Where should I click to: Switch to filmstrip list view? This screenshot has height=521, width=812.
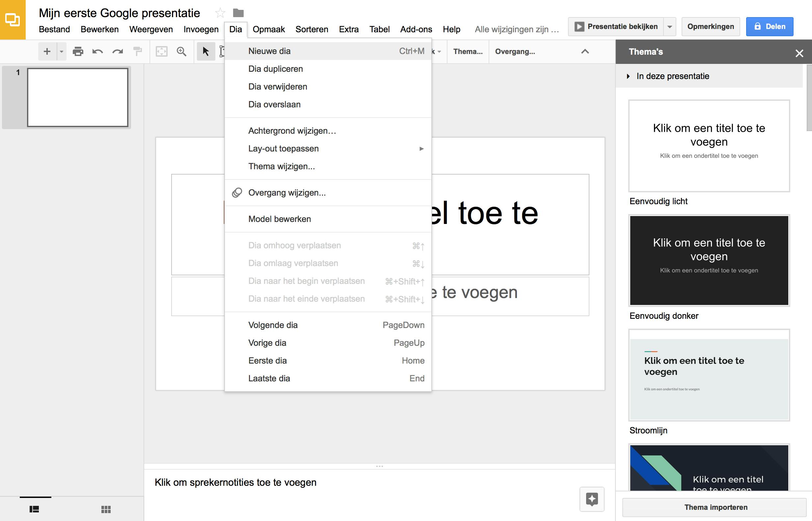(x=34, y=509)
